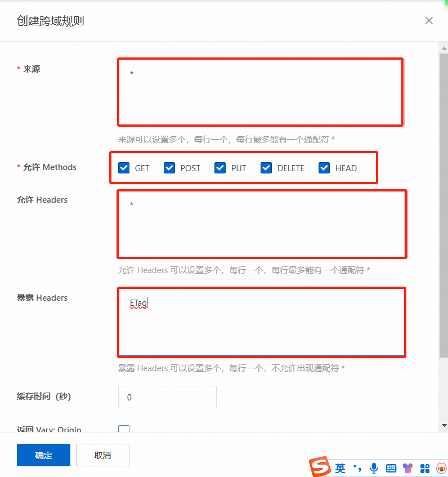
Task: Click the dialog vertical scrollbar thumb
Action: (443, 206)
